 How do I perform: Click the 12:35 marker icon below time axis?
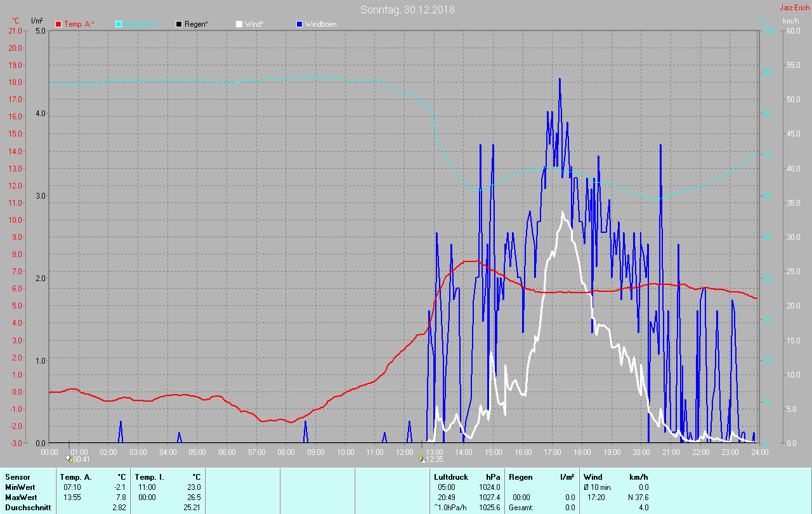click(421, 459)
